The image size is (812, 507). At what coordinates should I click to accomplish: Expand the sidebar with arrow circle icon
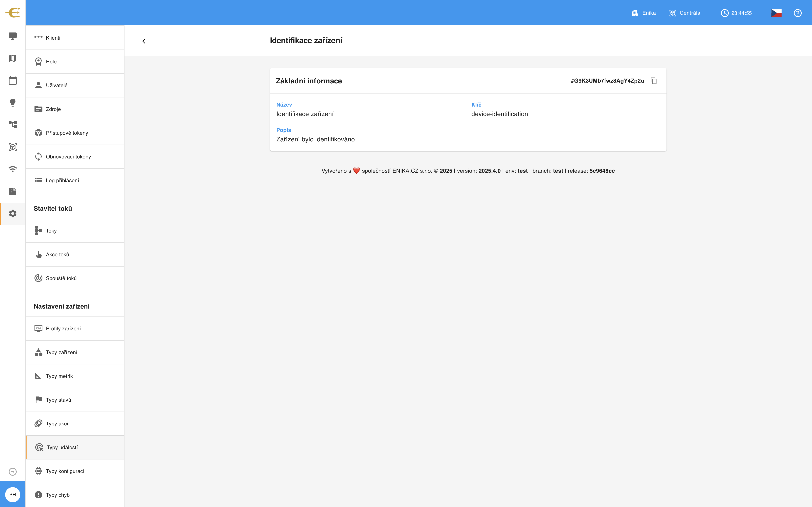(13, 472)
